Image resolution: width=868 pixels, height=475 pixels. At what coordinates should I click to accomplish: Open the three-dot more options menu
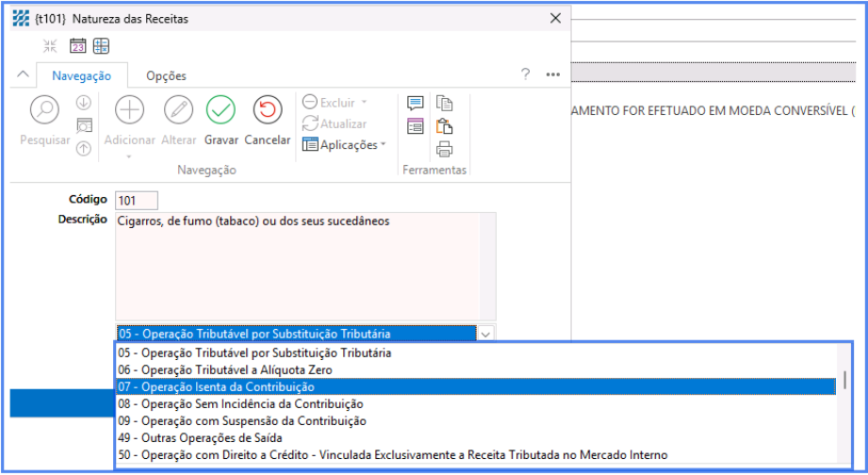tap(553, 75)
